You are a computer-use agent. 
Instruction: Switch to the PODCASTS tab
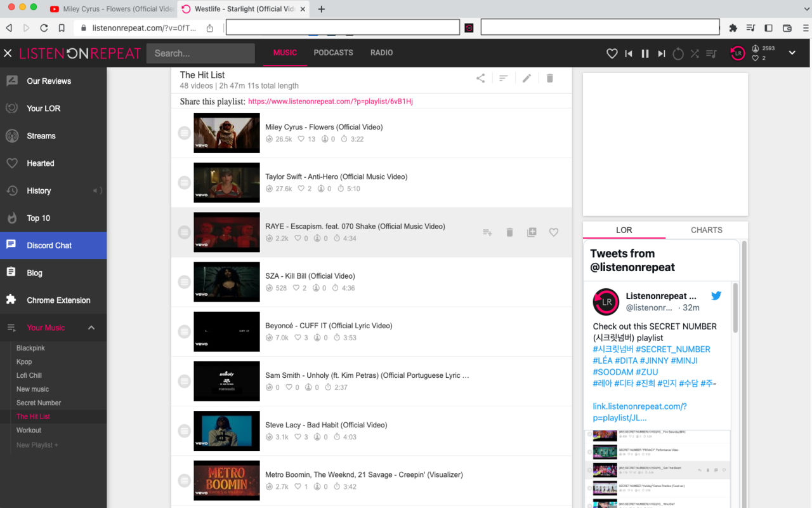[x=333, y=53]
